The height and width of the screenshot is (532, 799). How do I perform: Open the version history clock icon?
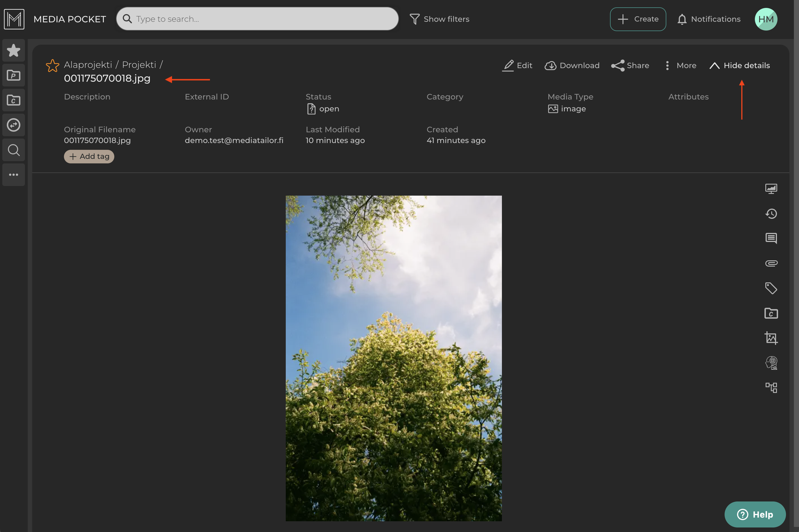click(771, 213)
